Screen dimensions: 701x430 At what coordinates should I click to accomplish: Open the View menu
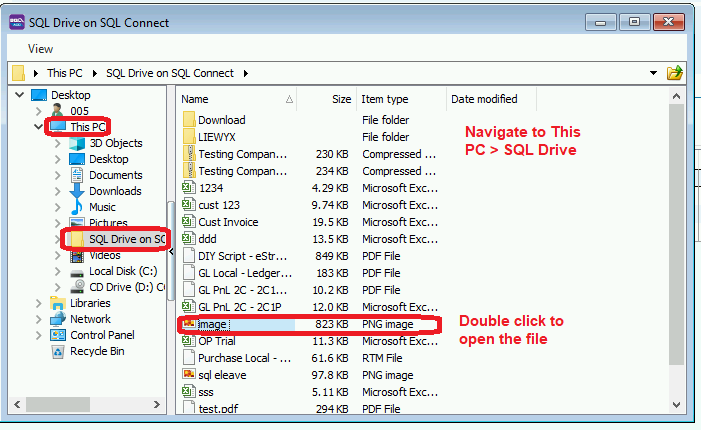(41, 48)
